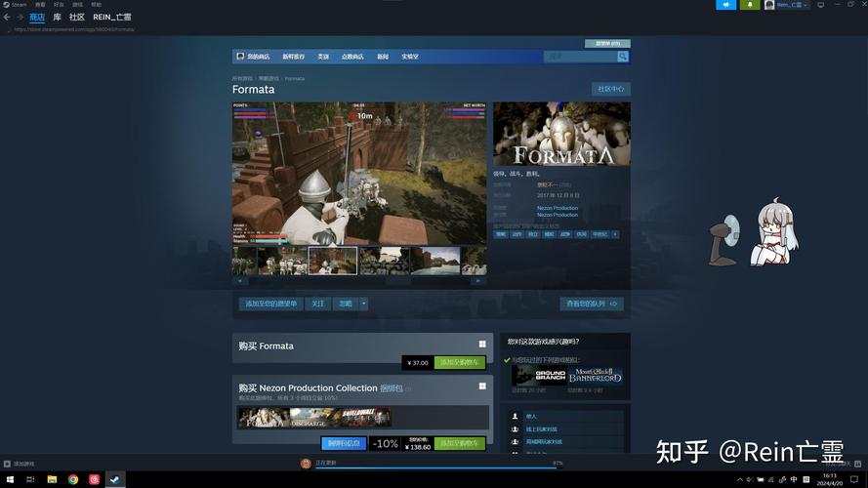This screenshot has height=488, width=868.
Task: Click the green notifications bell icon
Action: [750, 5]
